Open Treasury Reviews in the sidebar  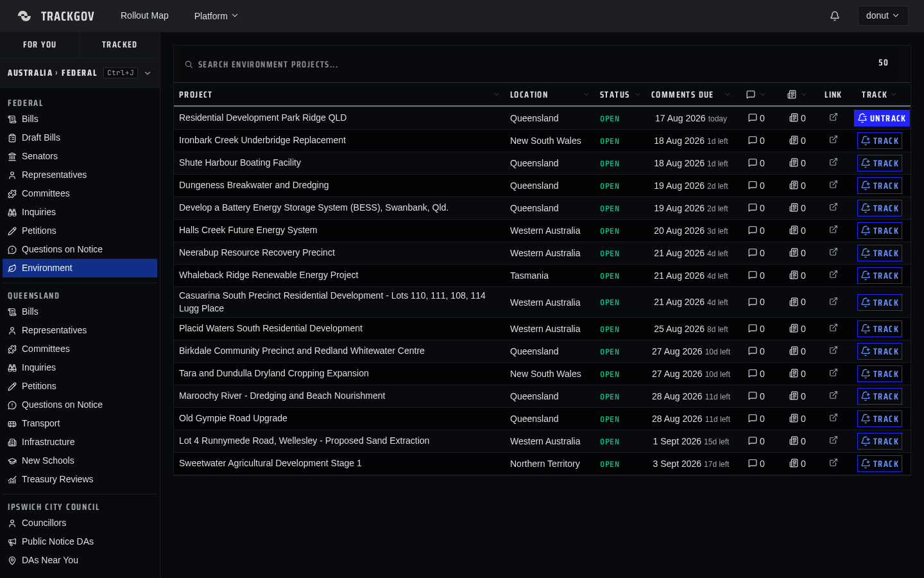click(80, 480)
